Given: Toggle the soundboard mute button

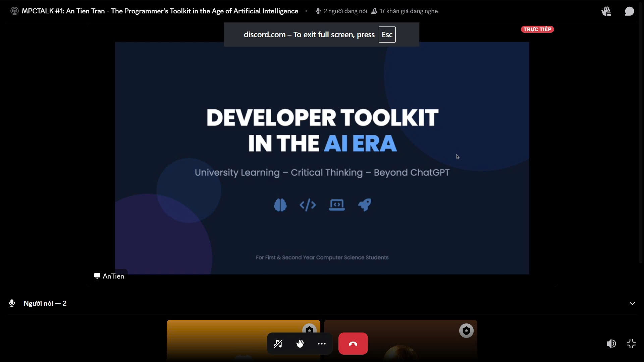Looking at the screenshot, I should pyautogui.click(x=278, y=344).
